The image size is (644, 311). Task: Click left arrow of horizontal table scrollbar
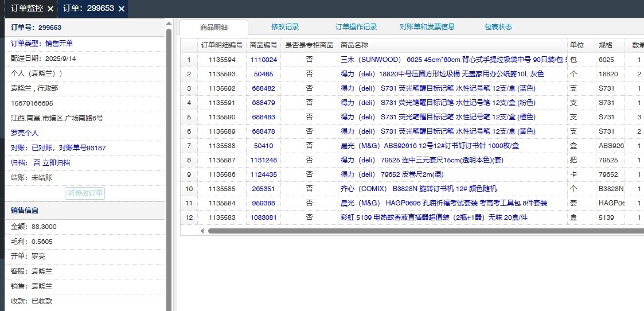(202, 231)
